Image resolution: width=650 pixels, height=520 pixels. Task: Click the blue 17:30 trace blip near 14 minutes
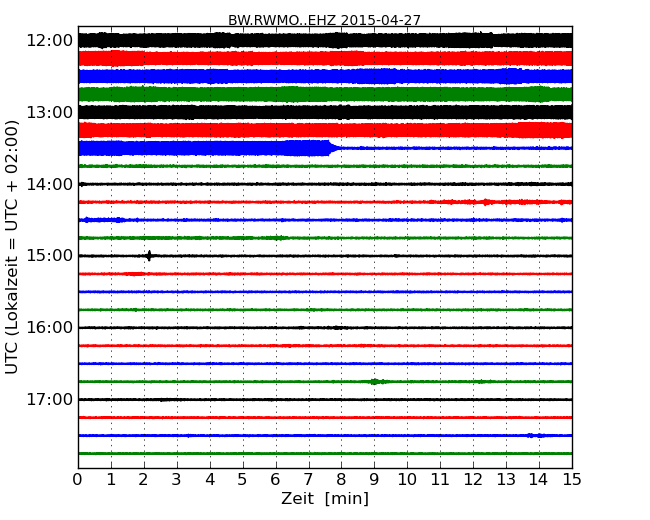tap(536, 435)
